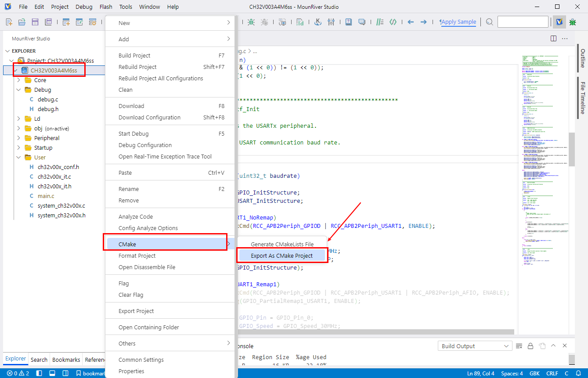Click the Save toolbar icon
Viewport: 588px width, 378px height.
[35, 22]
